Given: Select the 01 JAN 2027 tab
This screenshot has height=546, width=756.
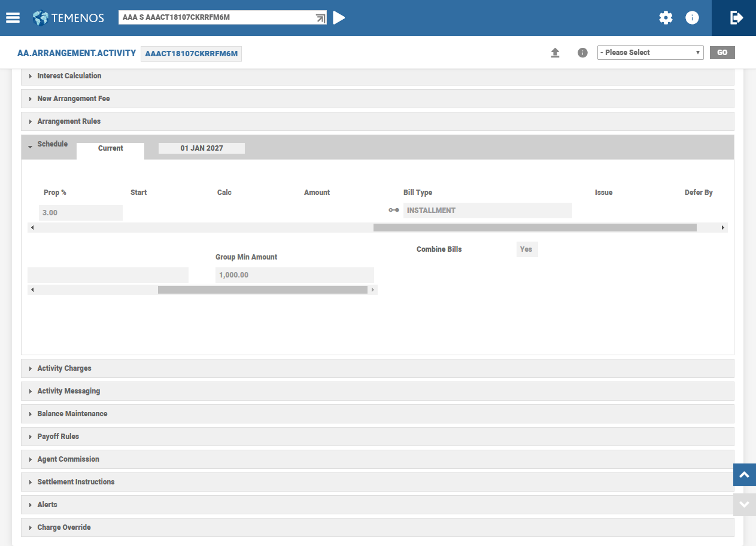Looking at the screenshot, I should 202,148.
